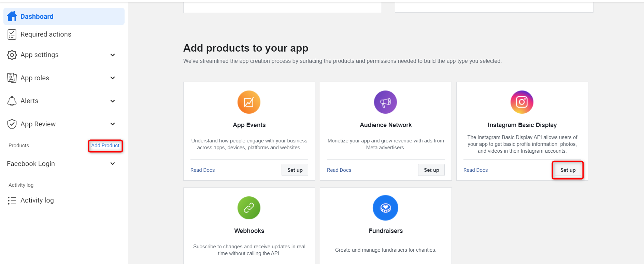Click the orange App Events icon
The image size is (644, 264).
point(249,102)
